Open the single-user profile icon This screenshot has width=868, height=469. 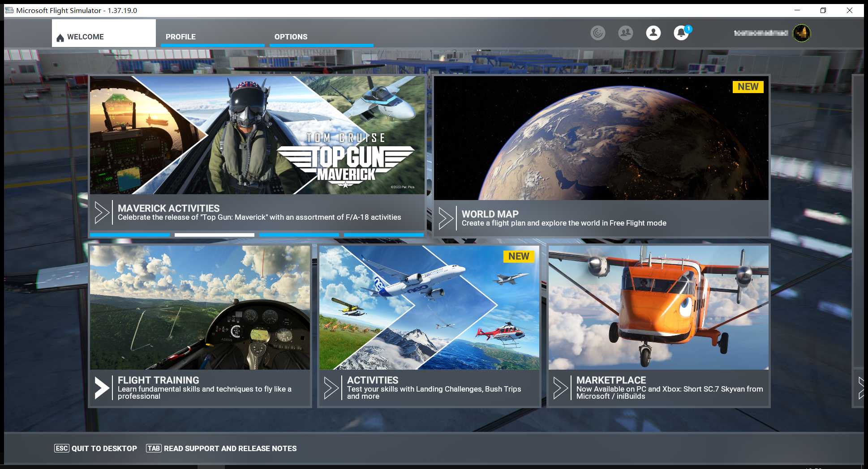(x=653, y=33)
